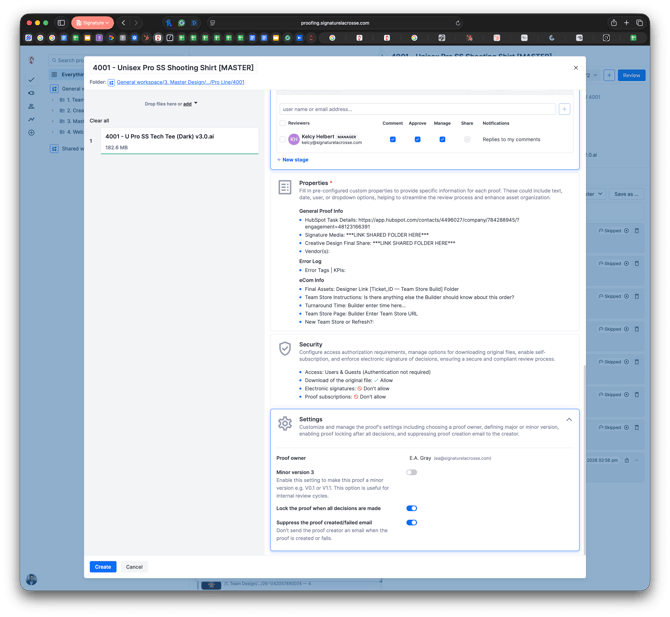Open the Signature tab group dropdown

click(92, 23)
